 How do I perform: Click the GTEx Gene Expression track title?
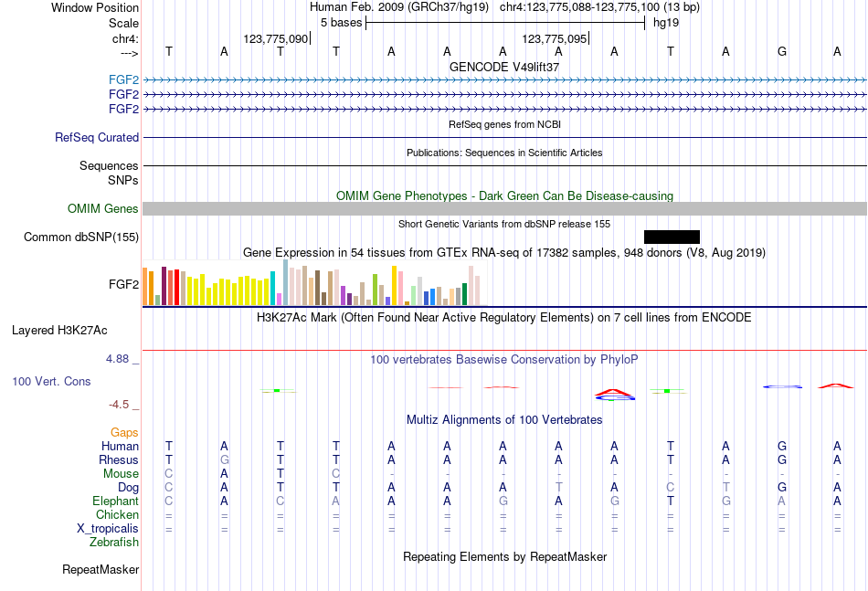click(x=504, y=253)
